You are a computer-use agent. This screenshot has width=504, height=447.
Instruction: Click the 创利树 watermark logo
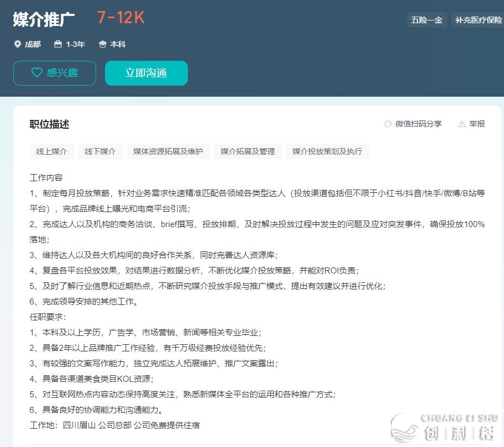(445, 427)
